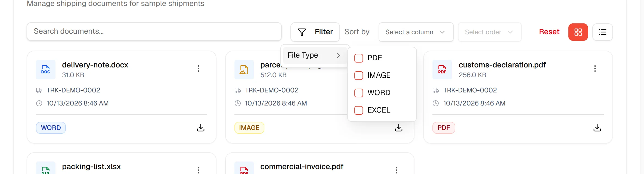Open options menu for customs-declaration.pdf

coord(595,69)
